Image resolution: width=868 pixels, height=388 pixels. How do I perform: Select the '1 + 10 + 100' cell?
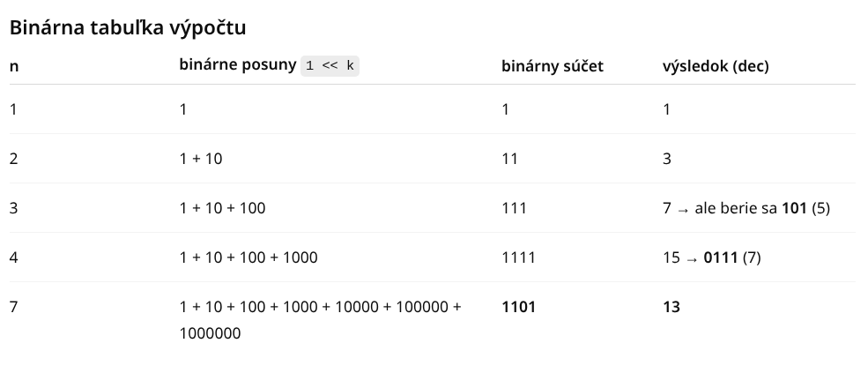pos(222,208)
